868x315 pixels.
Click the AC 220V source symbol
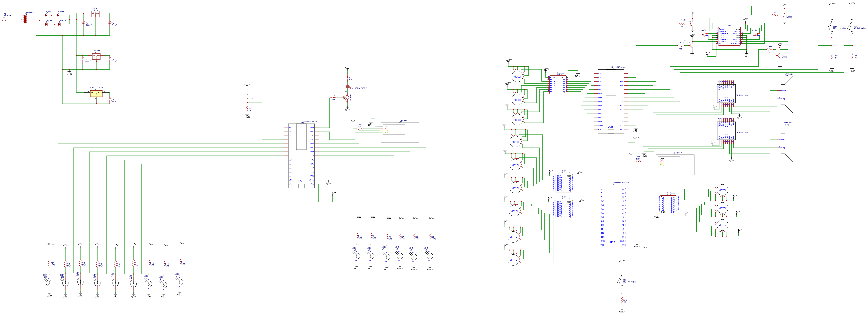4,19
